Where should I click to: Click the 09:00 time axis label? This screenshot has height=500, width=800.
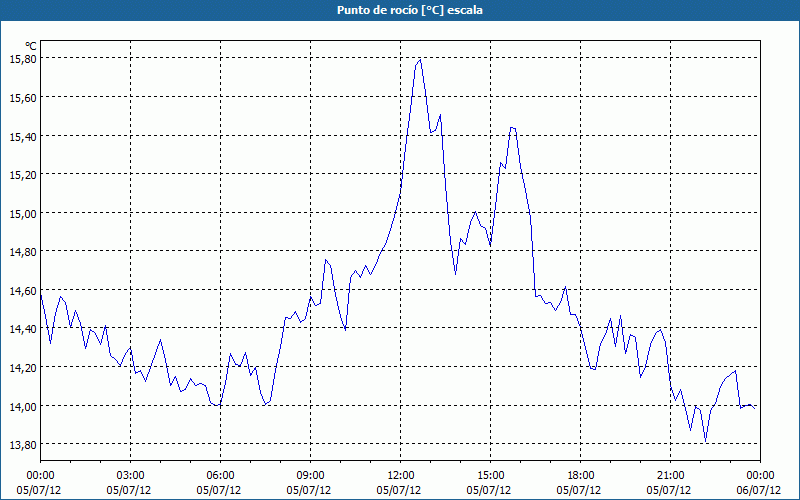310,476
